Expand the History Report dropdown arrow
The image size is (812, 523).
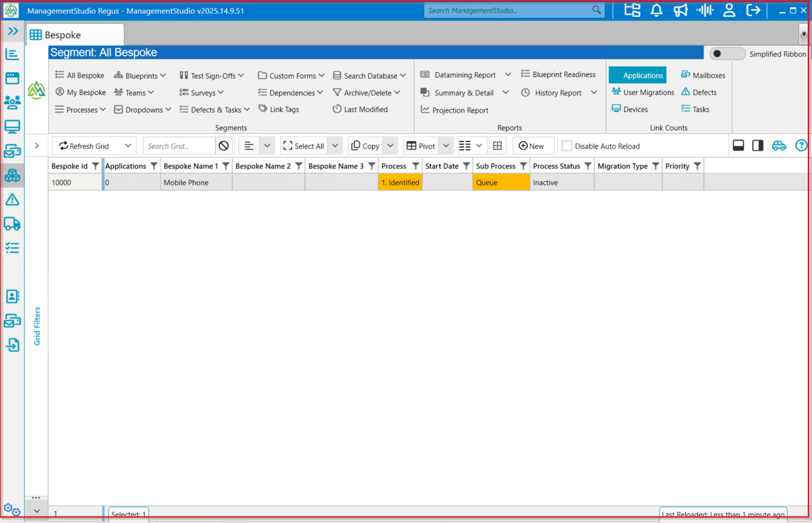(x=594, y=93)
